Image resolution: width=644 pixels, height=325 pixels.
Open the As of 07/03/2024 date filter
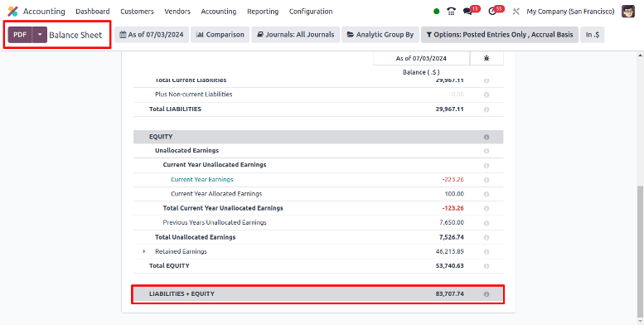(x=152, y=35)
